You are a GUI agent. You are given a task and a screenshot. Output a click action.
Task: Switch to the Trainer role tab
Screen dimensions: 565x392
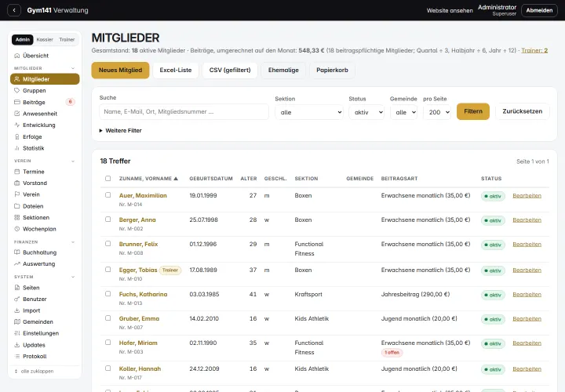coord(67,40)
